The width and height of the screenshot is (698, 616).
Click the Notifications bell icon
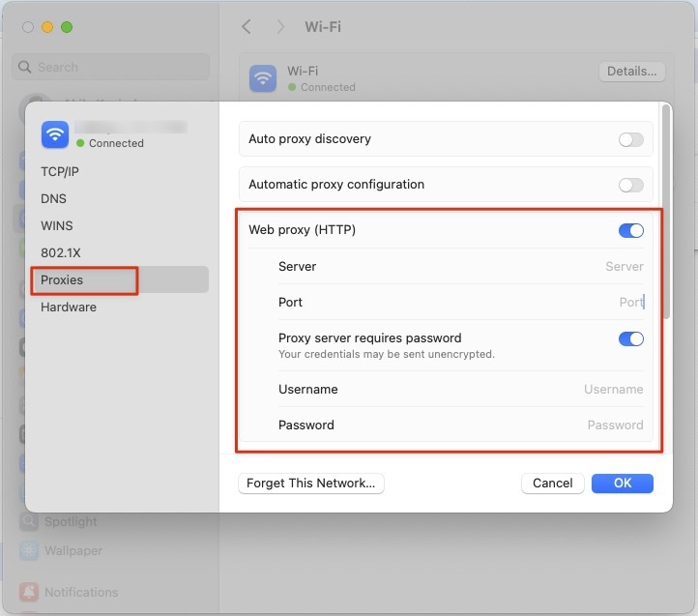29,592
